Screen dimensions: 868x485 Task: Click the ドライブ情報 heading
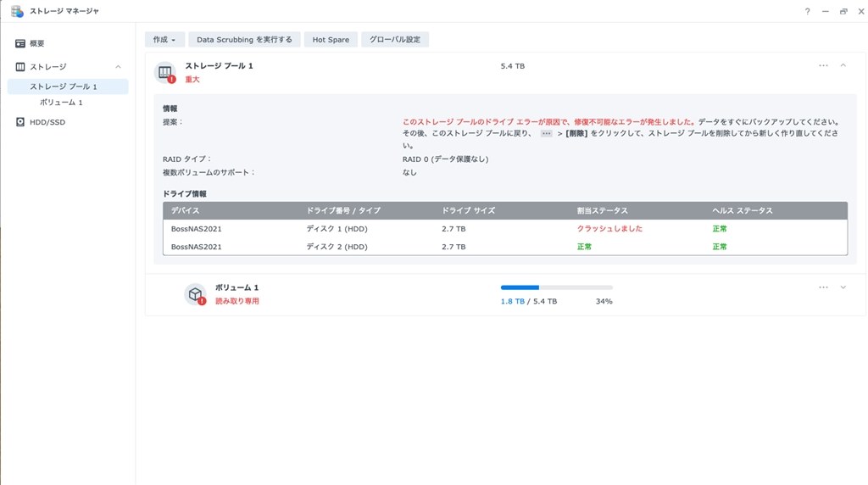click(184, 194)
